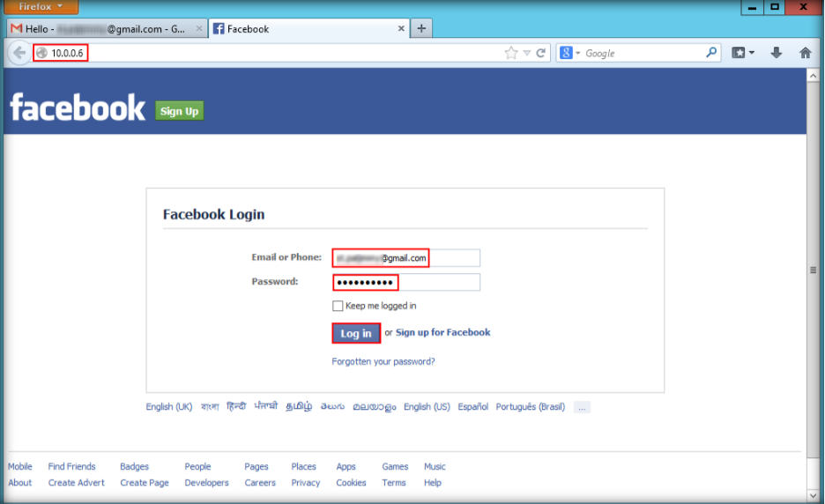The height and width of the screenshot is (504, 825).
Task: Click the search magnifier icon in search bar
Action: pos(711,53)
